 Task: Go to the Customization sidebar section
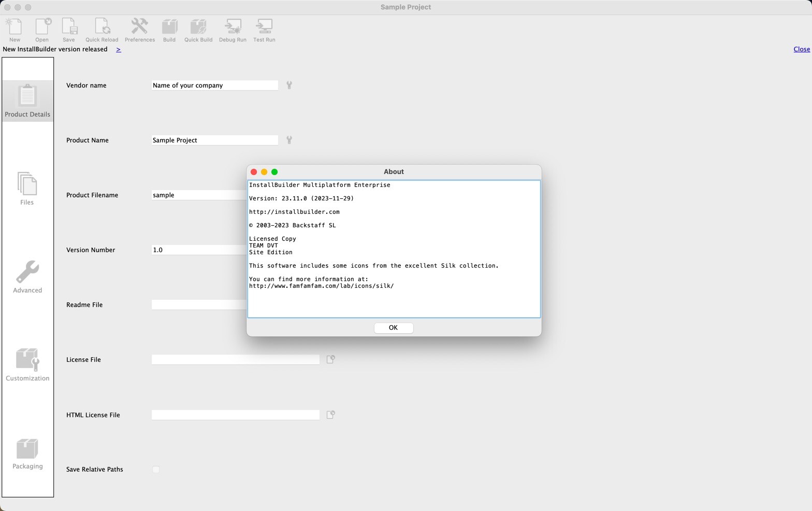click(x=27, y=364)
